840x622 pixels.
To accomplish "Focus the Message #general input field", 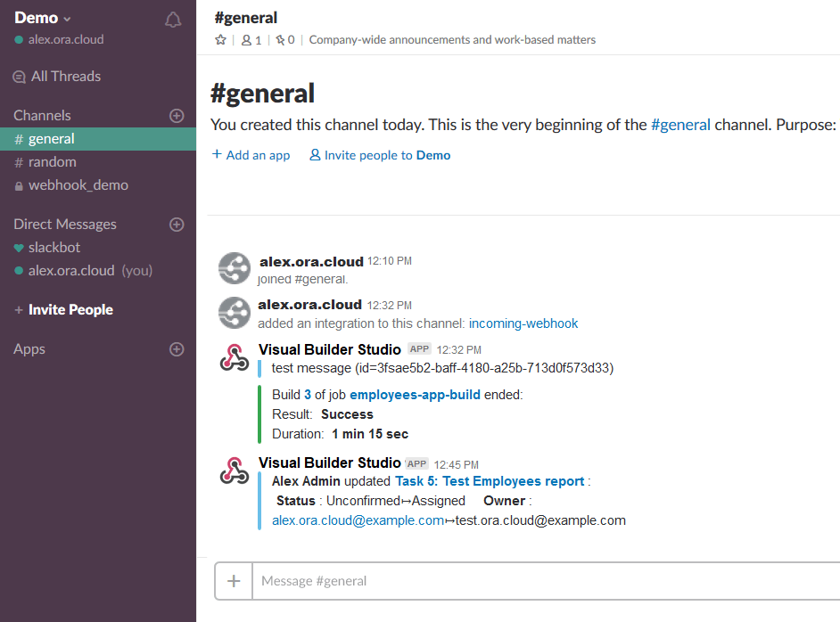I will (547, 581).
